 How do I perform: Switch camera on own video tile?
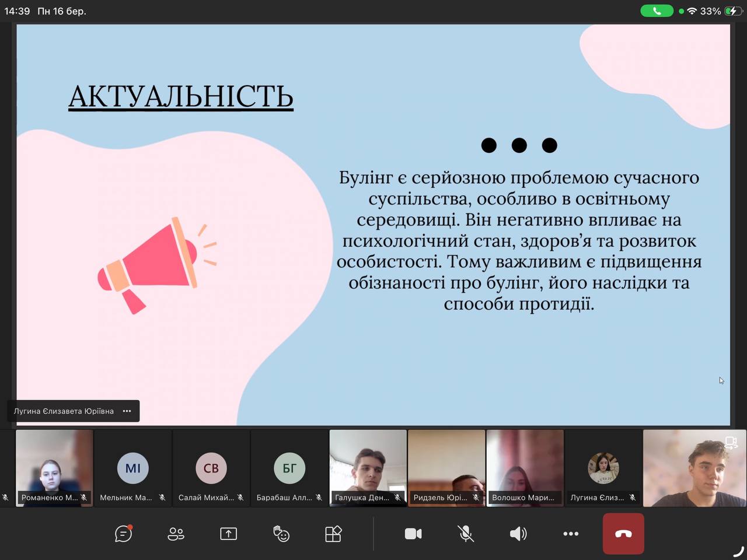pos(731,443)
